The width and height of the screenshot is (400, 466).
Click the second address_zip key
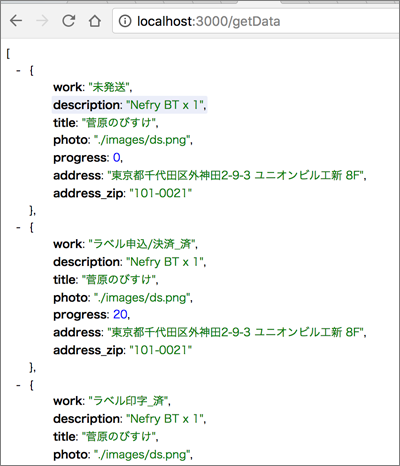[88, 350]
